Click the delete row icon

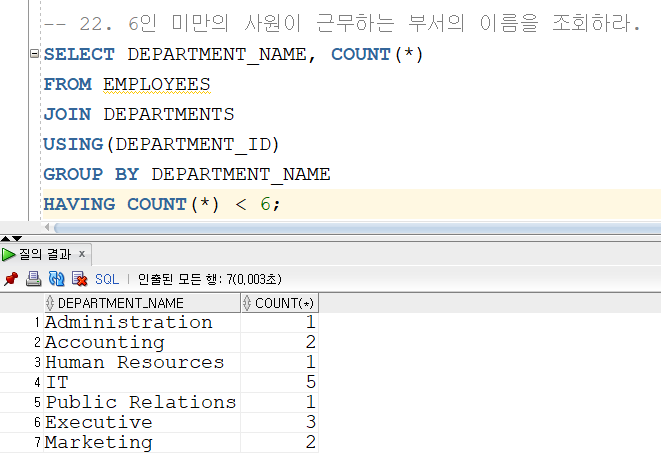[x=79, y=279]
